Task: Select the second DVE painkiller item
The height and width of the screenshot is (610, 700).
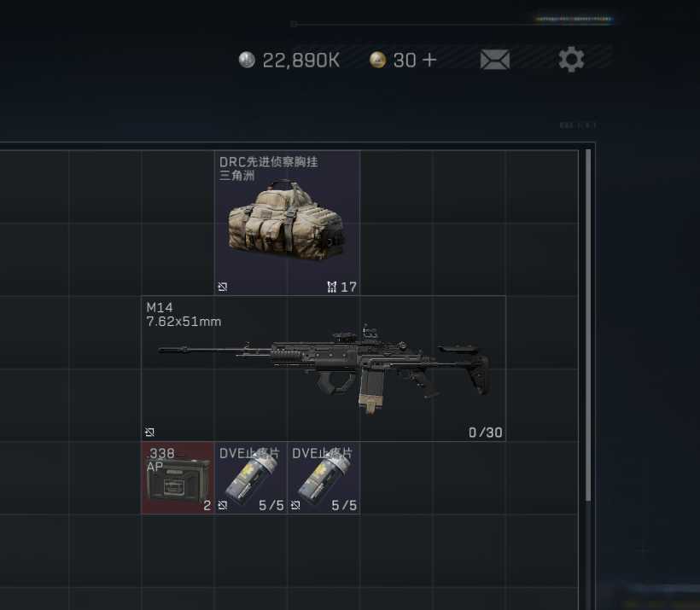Action: 324,478
